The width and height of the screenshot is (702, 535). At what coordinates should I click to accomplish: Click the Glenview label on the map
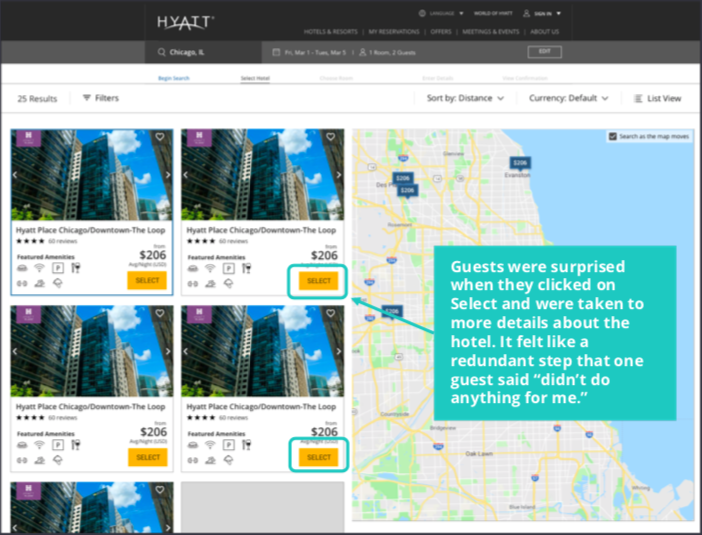pos(453,154)
